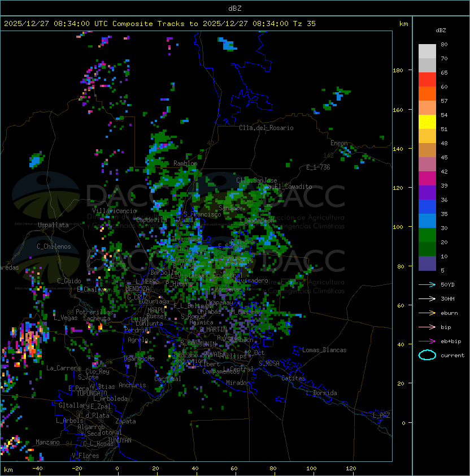This screenshot has height=476, width=470.
Task: Click the 'eburn' legend label
Action: coord(449,313)
